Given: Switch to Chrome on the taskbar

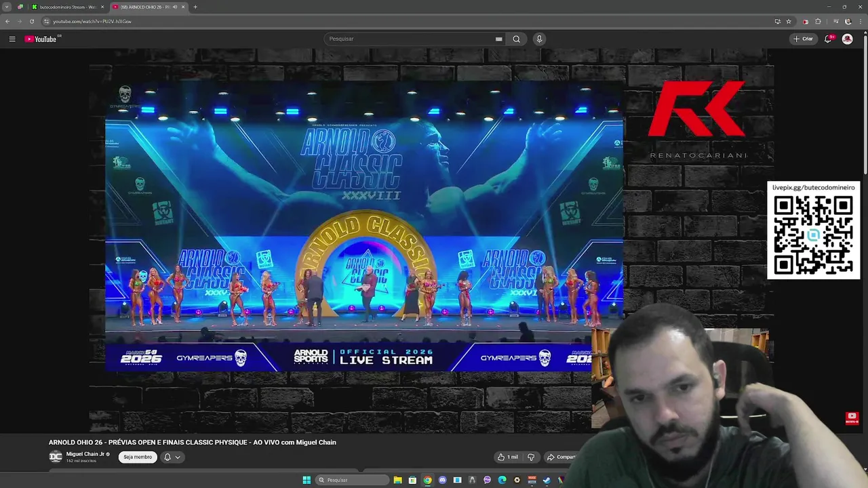Looking at the screenshot, I should click(427, 480).
